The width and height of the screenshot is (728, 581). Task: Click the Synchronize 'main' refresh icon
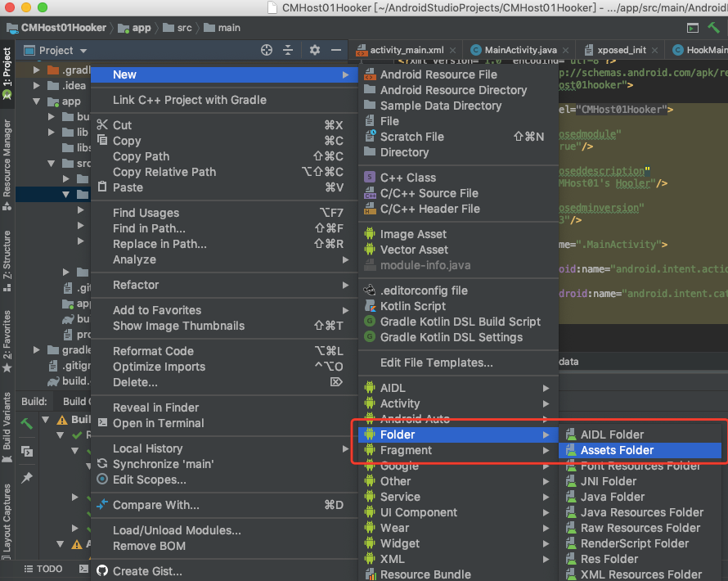(102, 463)
